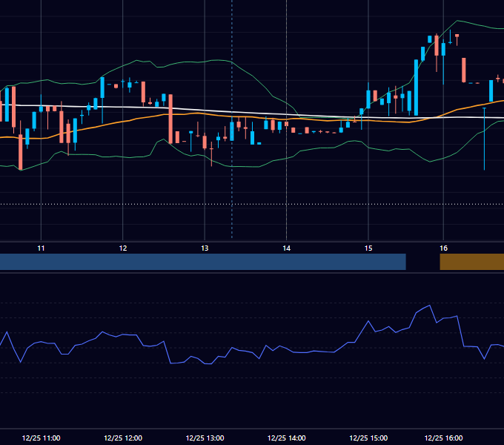Image resolution: width=504 pixels, height=445 pixels.
Task: Click the 12/25 13:00 time axis label
Action: (x=205, y=438)
